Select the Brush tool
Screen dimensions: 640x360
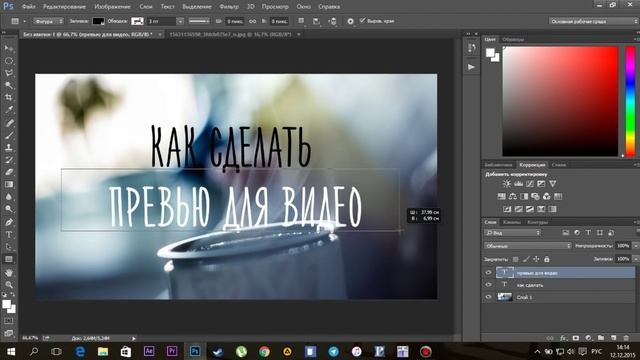[9, 135]
